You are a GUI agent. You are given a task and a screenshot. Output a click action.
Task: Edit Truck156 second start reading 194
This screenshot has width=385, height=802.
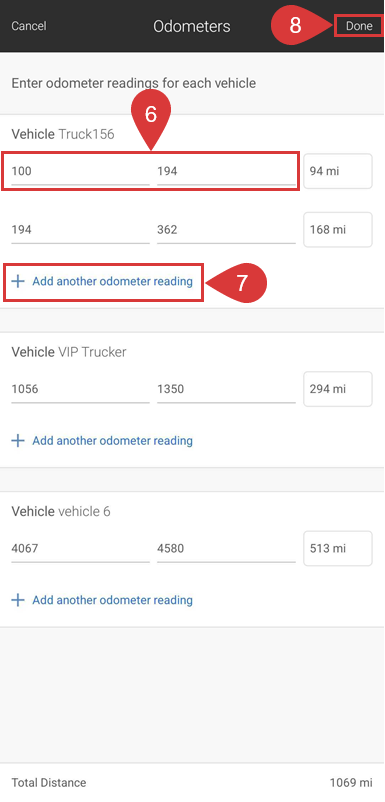click(80, 230)
